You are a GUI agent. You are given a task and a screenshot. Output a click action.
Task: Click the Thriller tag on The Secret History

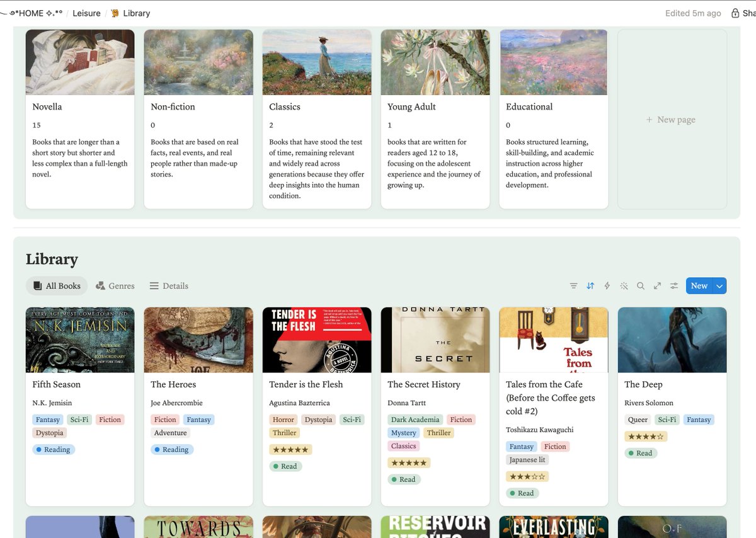click(438, 433)
